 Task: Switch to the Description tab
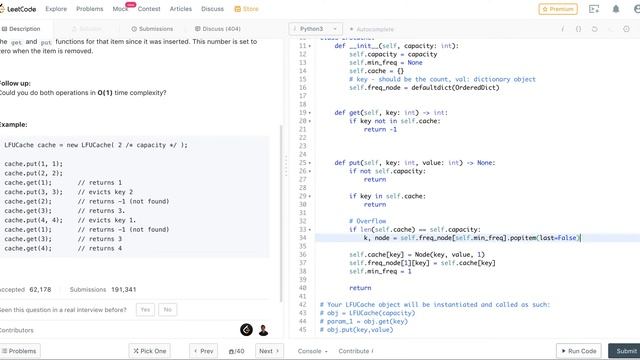pyautogui.click(x=21, y=29)
